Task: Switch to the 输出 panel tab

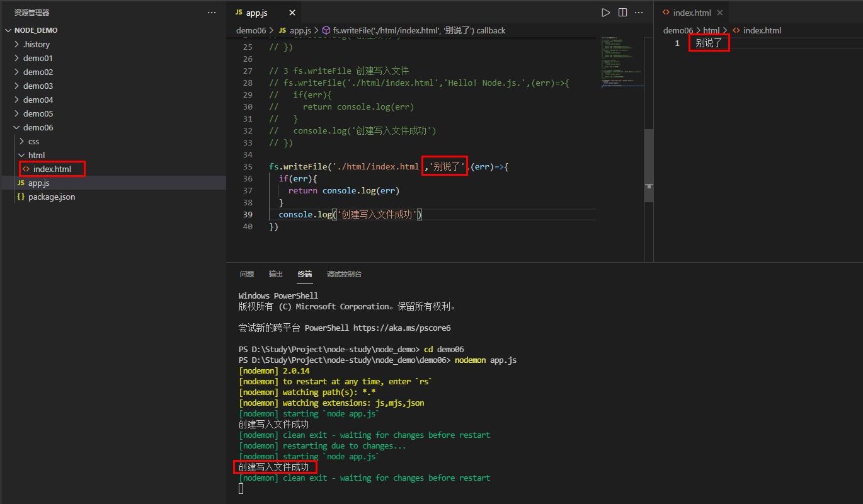Action: tap(275, 274)
